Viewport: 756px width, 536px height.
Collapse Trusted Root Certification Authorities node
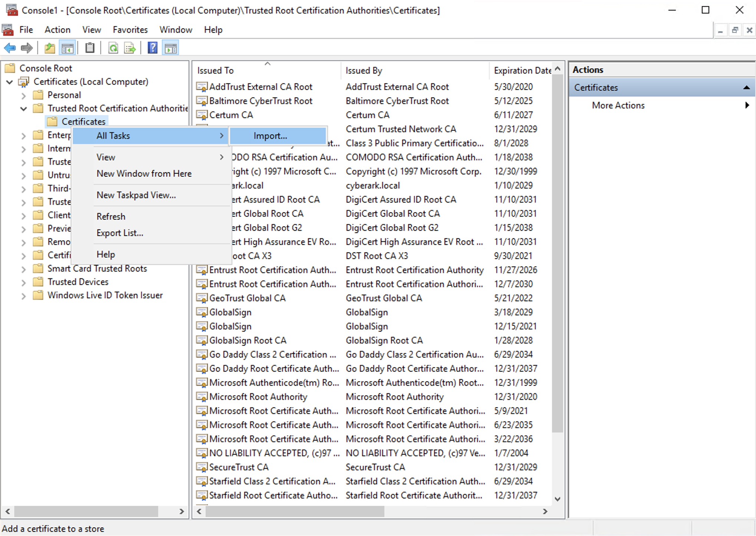pos(24,109)
